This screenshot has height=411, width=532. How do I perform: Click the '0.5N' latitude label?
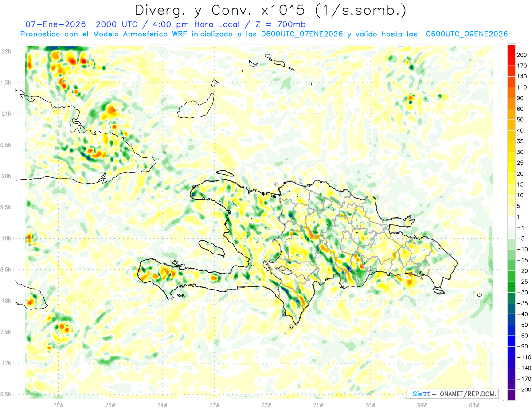point(7,145)
